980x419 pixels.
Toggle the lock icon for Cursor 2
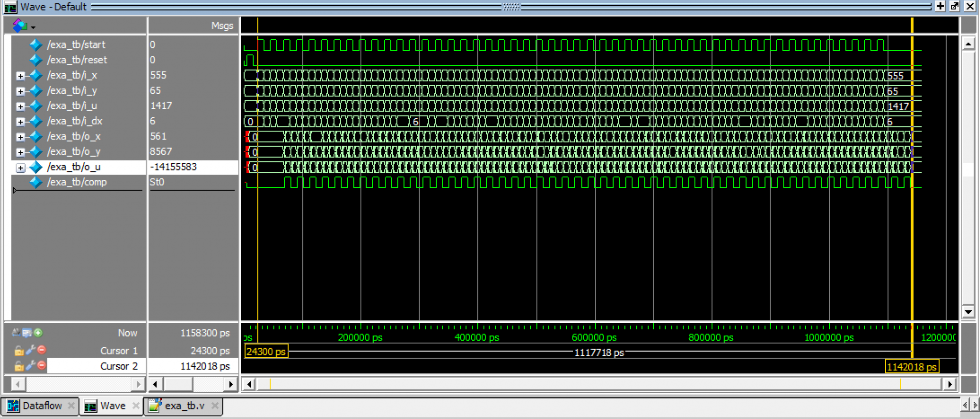(x=19, y=366)
